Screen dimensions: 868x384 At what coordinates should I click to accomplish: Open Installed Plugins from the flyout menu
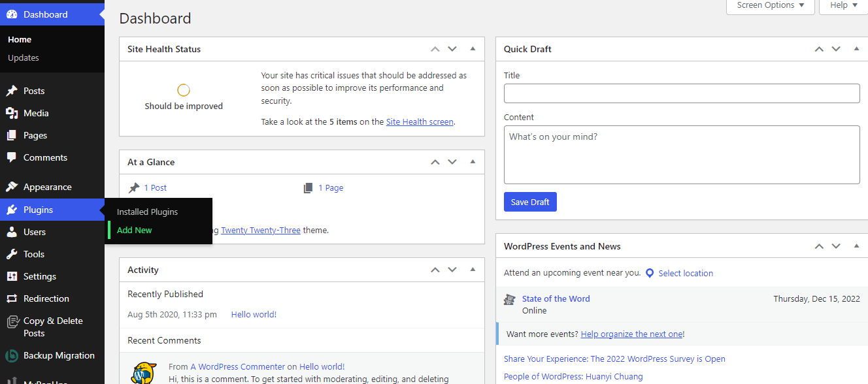coord(146,212)
